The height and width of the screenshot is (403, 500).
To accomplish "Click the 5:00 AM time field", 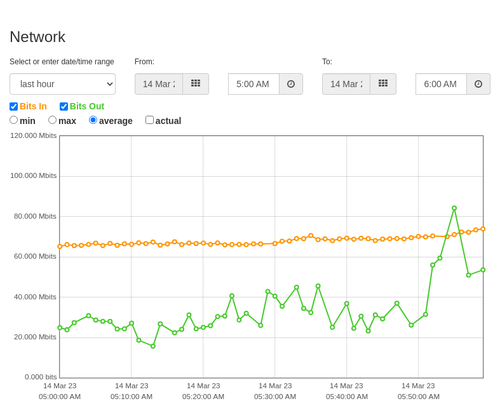I will pos(254,84).
